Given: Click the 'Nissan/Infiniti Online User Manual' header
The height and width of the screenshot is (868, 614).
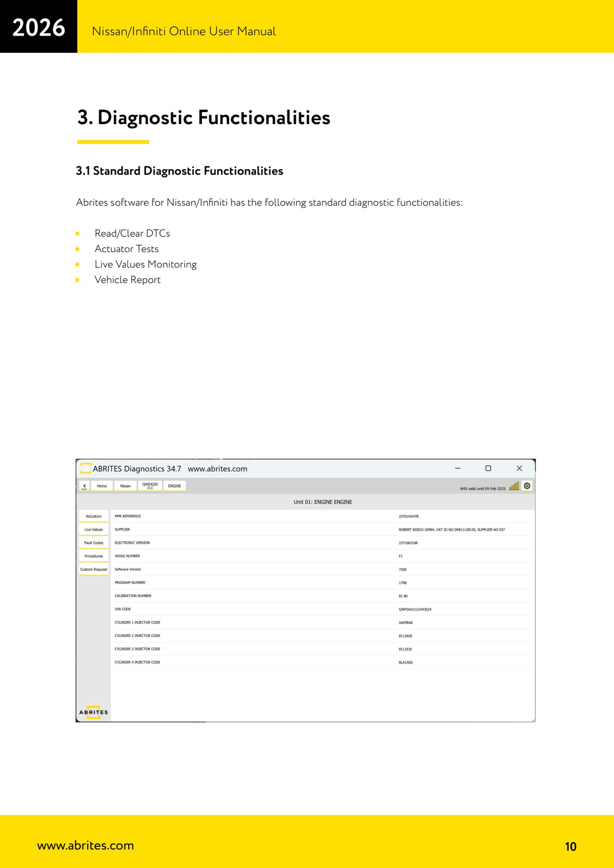Looking at the screenshot, I should click(x=184, y=31).
